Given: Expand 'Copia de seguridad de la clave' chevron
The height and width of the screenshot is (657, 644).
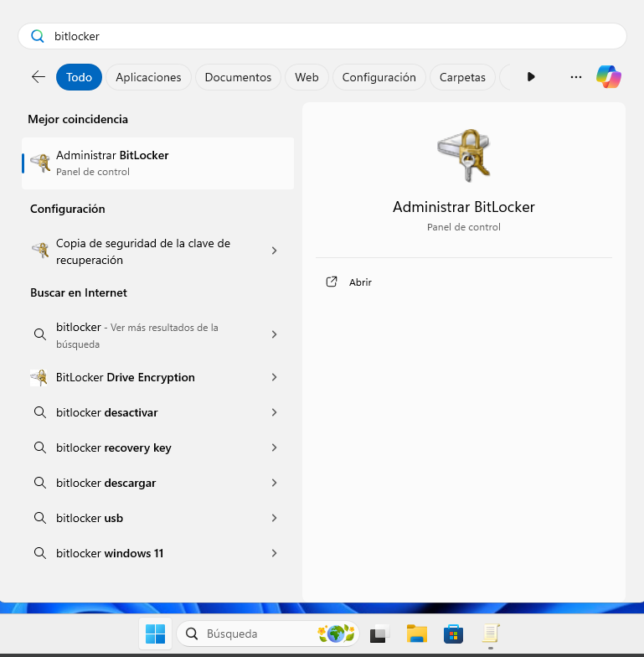Looking at the screenshot, I should click(x=274, y=251).
